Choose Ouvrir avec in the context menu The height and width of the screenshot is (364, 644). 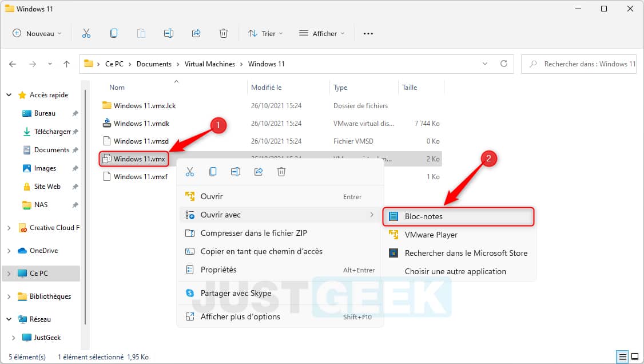[281, 215]
